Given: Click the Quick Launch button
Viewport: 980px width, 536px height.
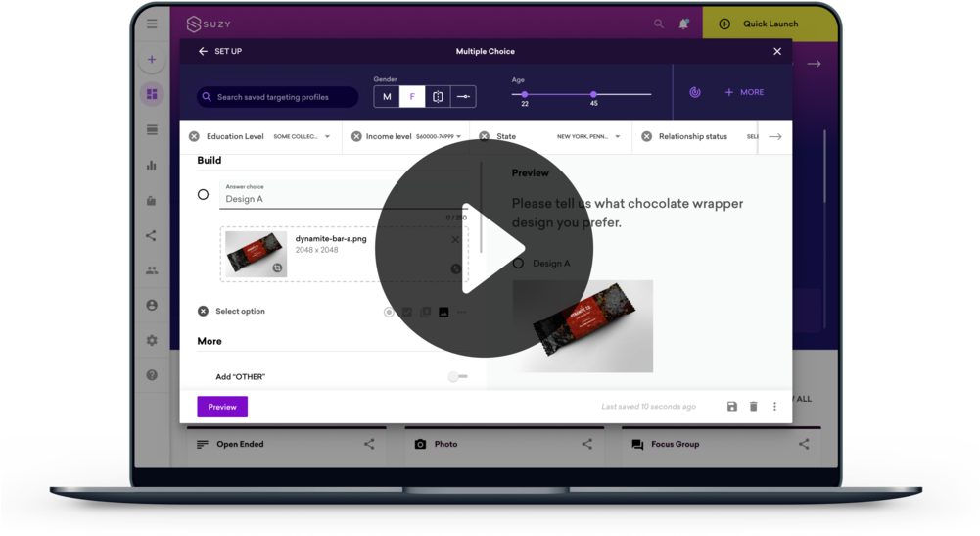Looking at the screenshot, I should (770, 24).
